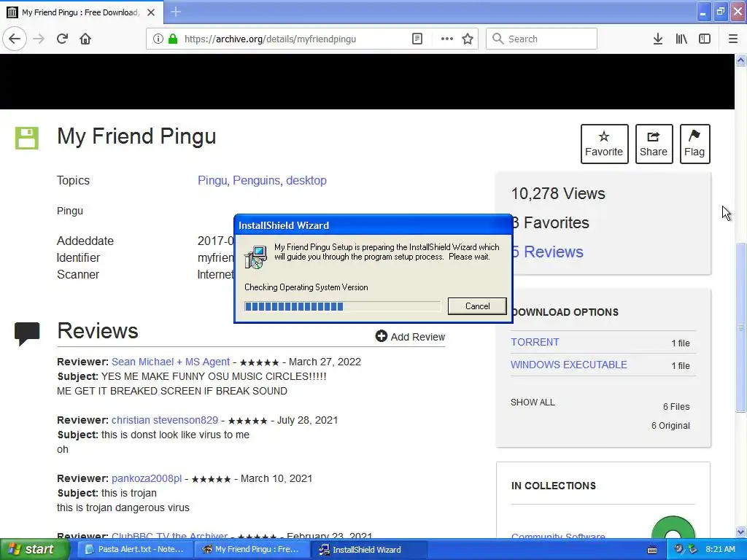Reload the page with the Refresh icon
747x560 pixels.
(62, 39)
